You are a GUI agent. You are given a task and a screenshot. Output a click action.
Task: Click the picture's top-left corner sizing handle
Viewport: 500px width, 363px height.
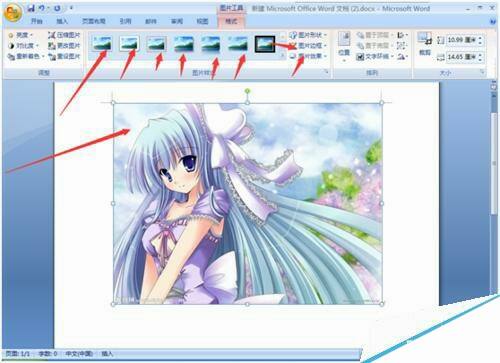coord(113,103)
